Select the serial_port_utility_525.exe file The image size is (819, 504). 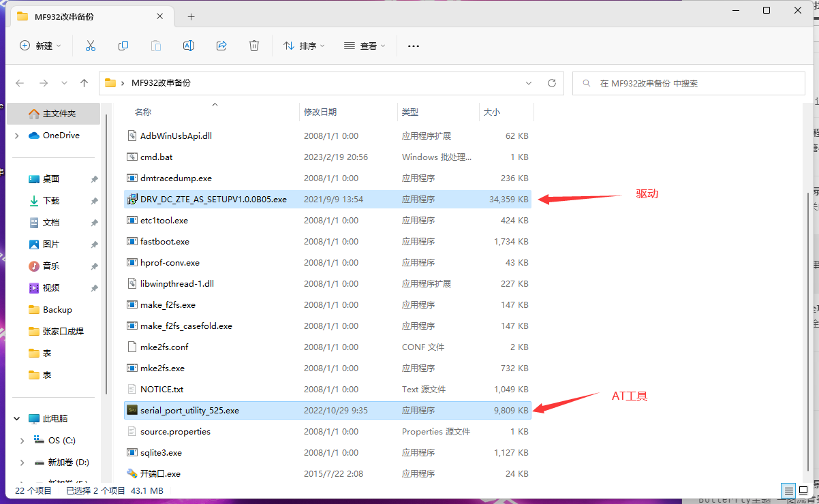tap(189, 411)
